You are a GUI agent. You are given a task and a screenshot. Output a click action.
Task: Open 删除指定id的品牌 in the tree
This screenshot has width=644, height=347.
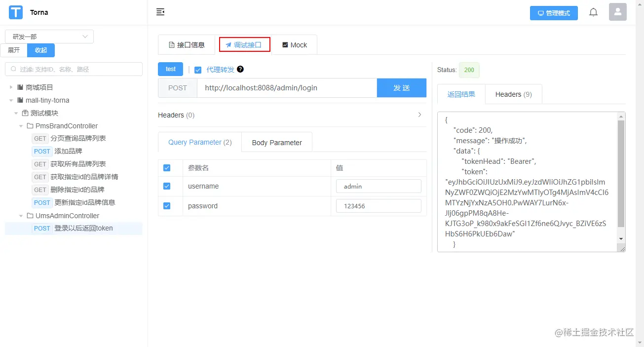tap(77, 190)
